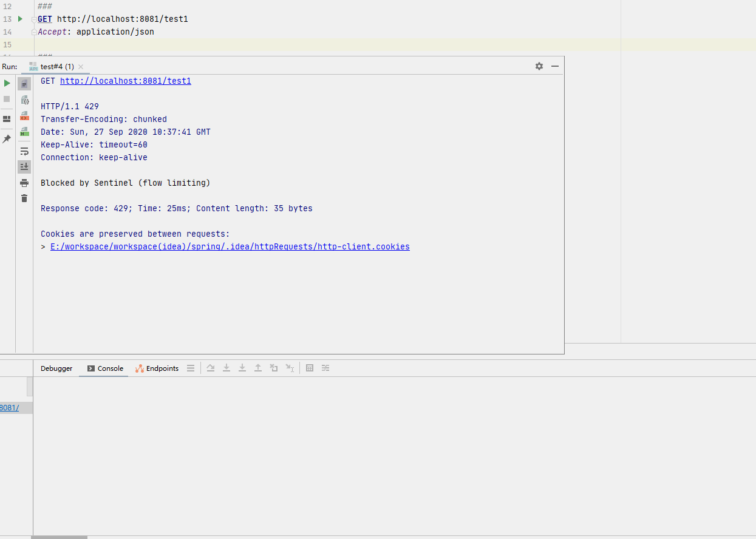756x539 pixels.
Task: Toggle soft-wrap in response output
Action: [x=24, y=151]
